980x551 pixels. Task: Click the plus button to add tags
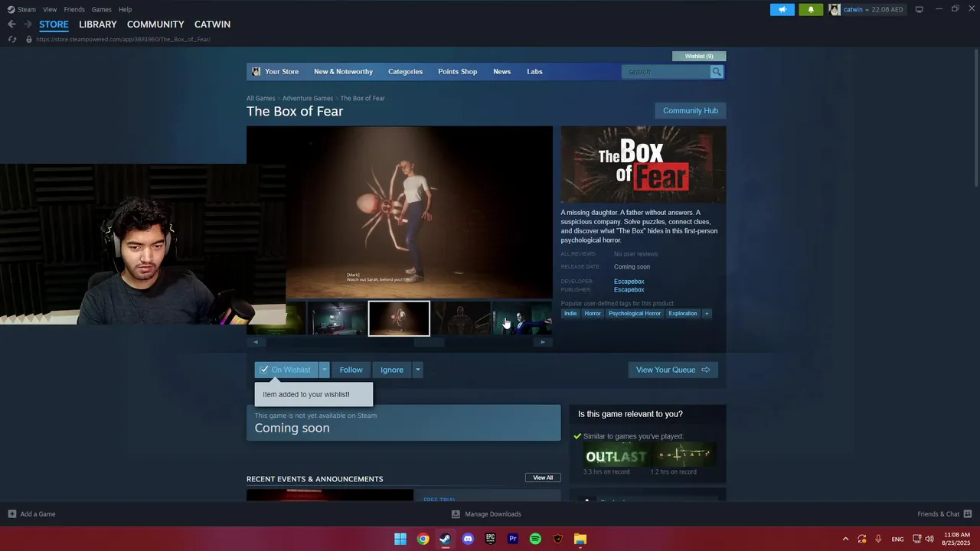click(707, 314)
